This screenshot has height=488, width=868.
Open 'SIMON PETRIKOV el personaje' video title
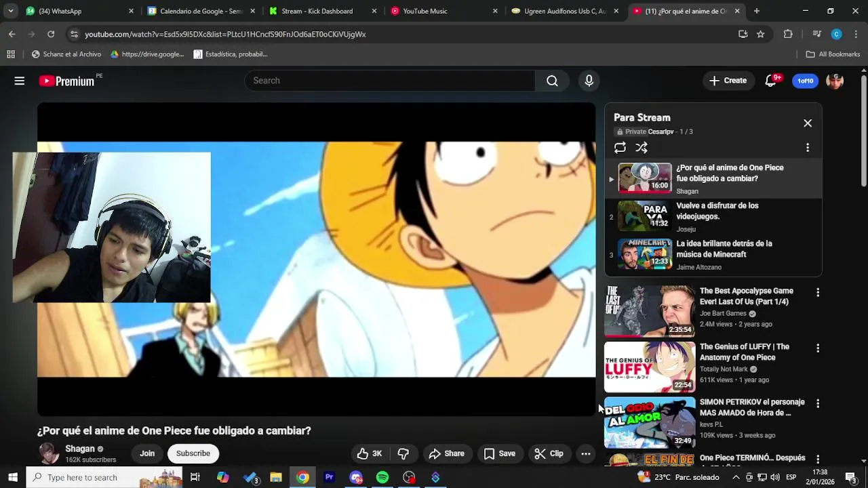pyautogui.click(x=752, y=407)
